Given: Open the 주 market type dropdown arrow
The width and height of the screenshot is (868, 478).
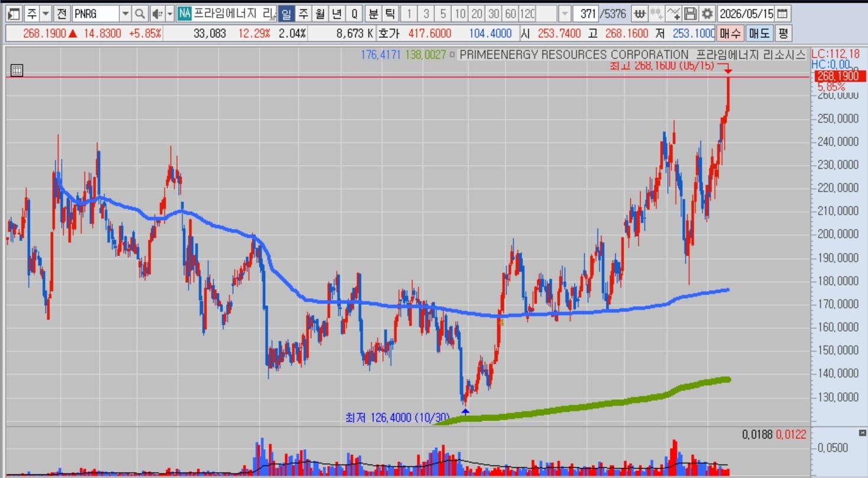Looking at the screenshot, I should (x=46, y=13).
